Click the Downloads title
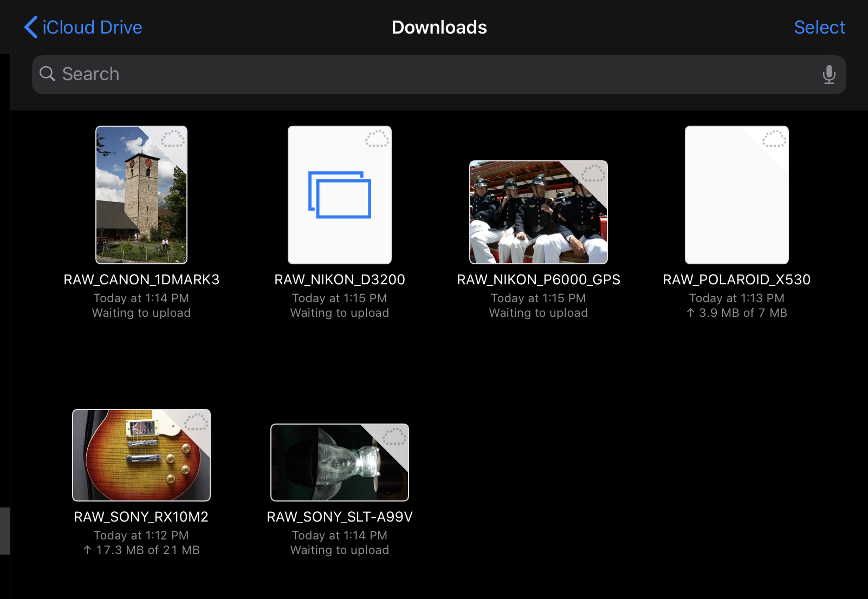Viewport: 868px width, 599px height. 439,27
